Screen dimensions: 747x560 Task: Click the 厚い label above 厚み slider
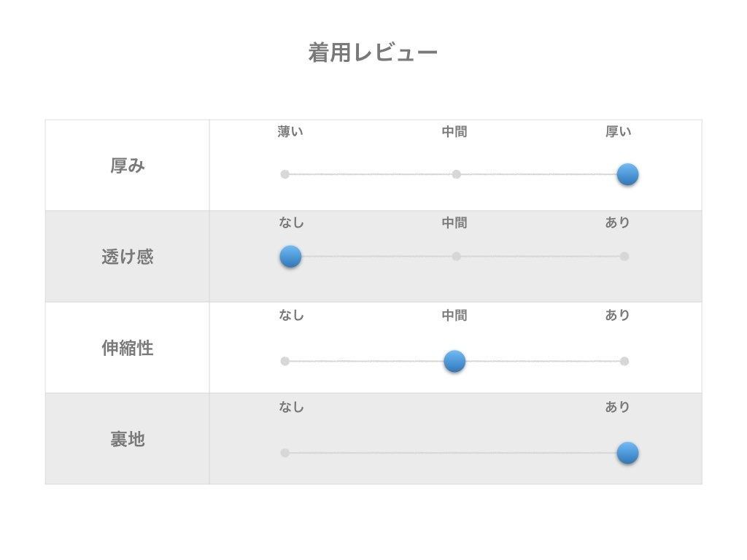click(x=619, y=132)
